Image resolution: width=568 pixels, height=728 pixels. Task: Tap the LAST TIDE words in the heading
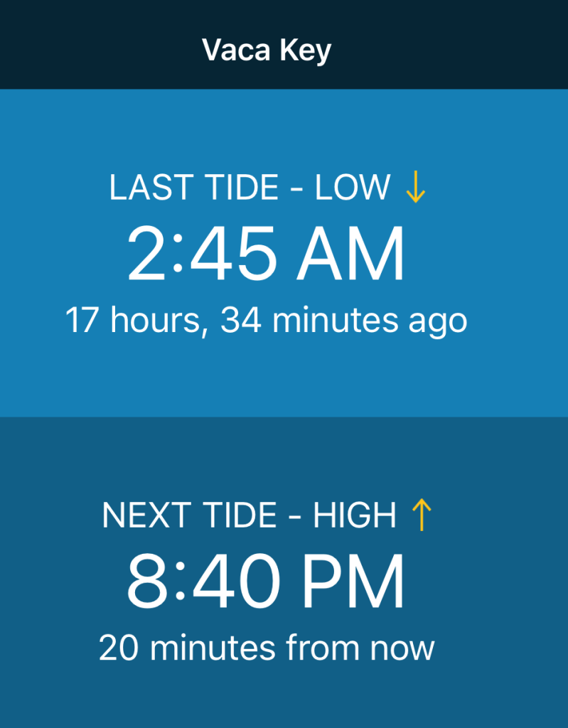tap(193, 188)
